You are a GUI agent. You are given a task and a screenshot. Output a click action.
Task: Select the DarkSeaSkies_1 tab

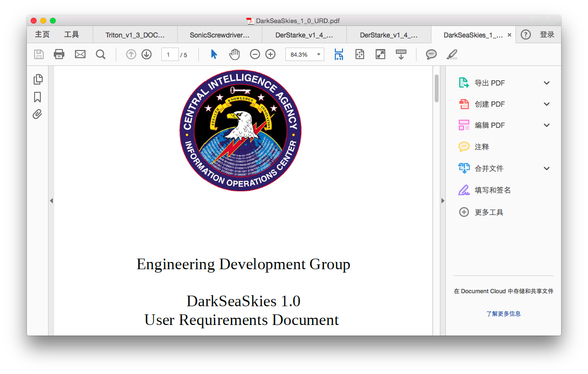tap(473, 35)
